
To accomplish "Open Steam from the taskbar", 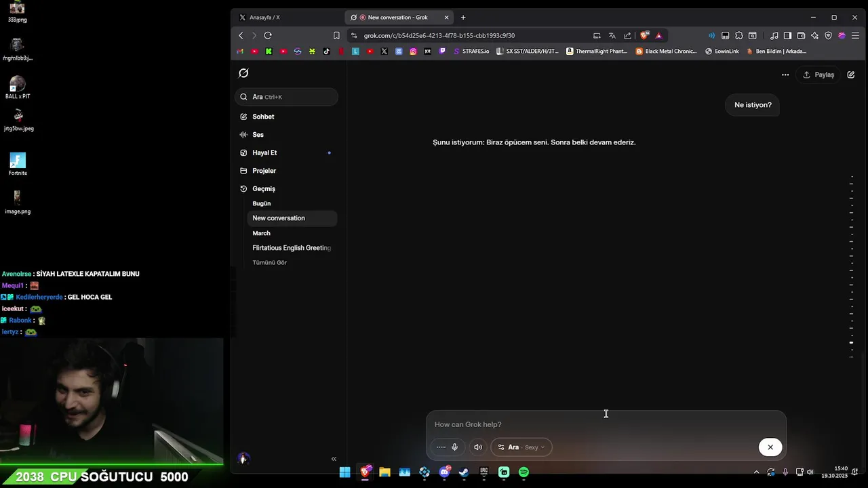I will (464, 472).
